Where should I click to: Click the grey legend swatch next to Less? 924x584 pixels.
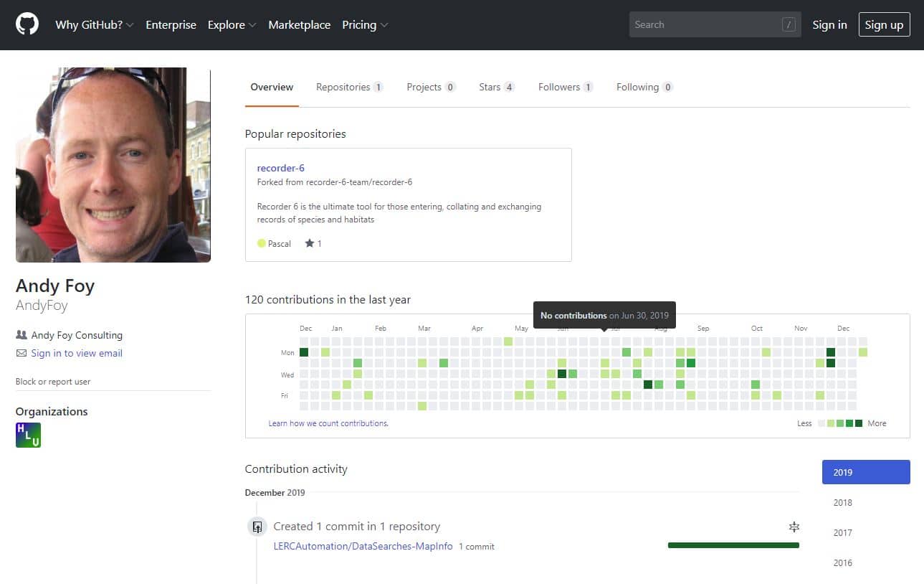point(822,423)
